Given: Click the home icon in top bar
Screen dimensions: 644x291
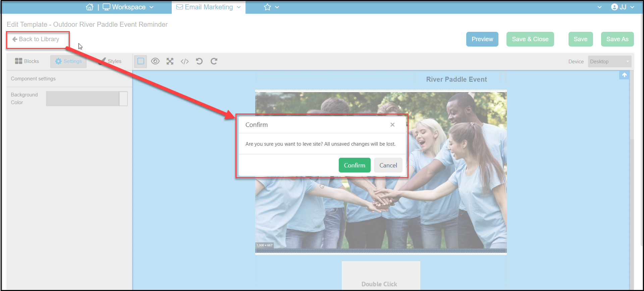Looking at the screenshot, I should click(x=90, y=7).
